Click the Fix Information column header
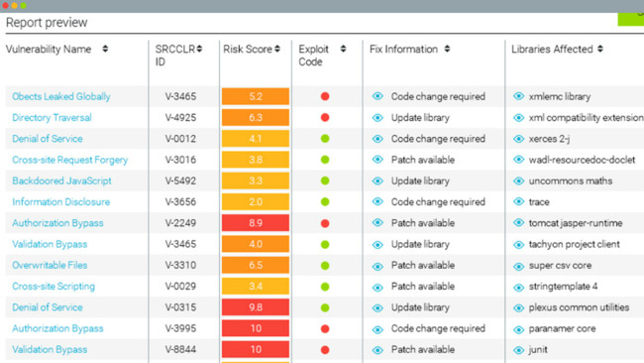 pyautogui.click(x=403, y=50)
